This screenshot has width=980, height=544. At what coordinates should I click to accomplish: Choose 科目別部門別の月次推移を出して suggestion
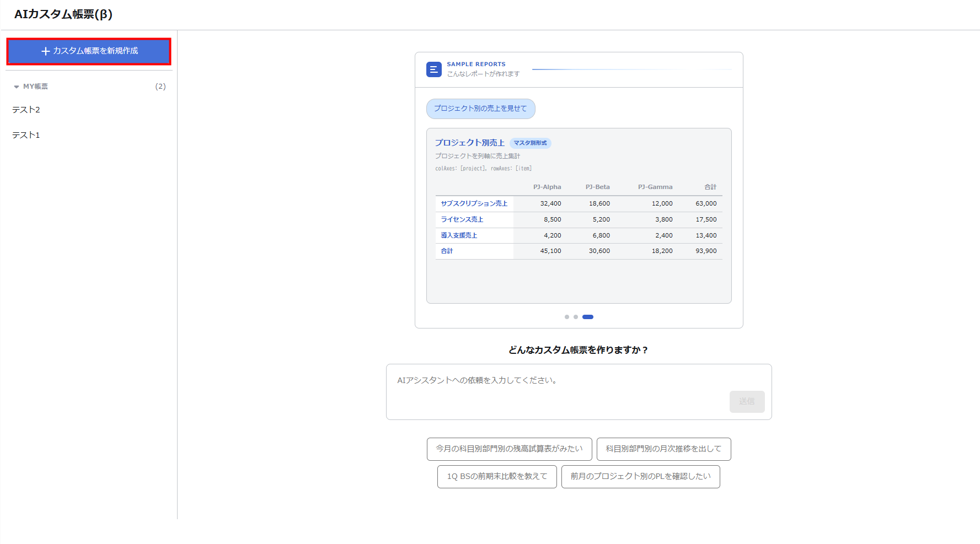(x=663, y=449)
